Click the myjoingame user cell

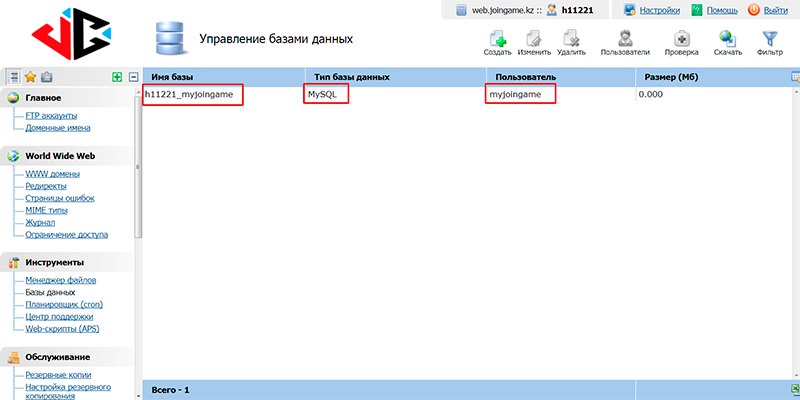tap(515, 94)
